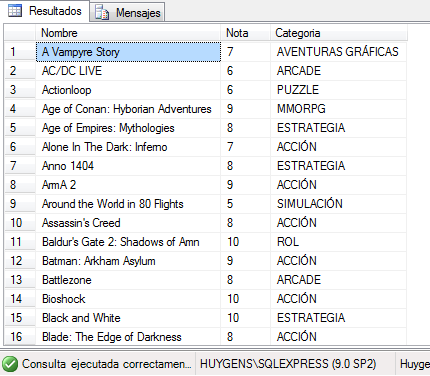Click the Consulta ejecutada correctamente status text
Viewport: 430px width, 376px height.
click(x=107, y=364)
